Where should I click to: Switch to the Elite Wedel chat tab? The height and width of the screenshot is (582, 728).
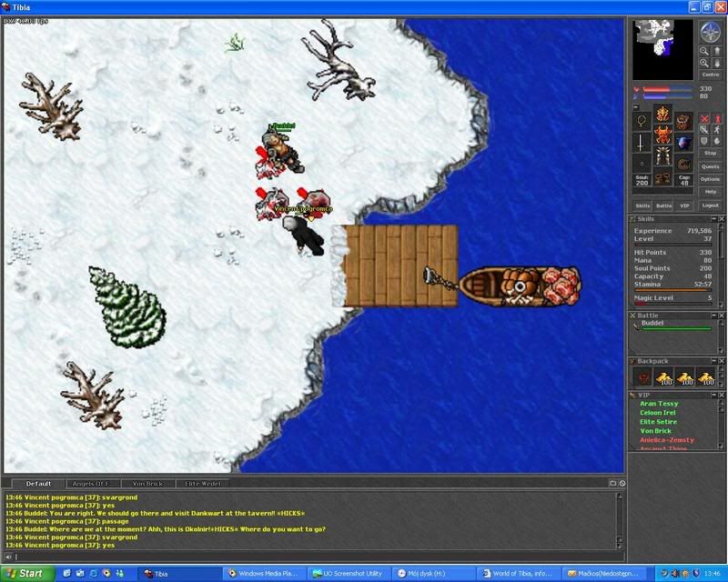[x=202, y=484]
